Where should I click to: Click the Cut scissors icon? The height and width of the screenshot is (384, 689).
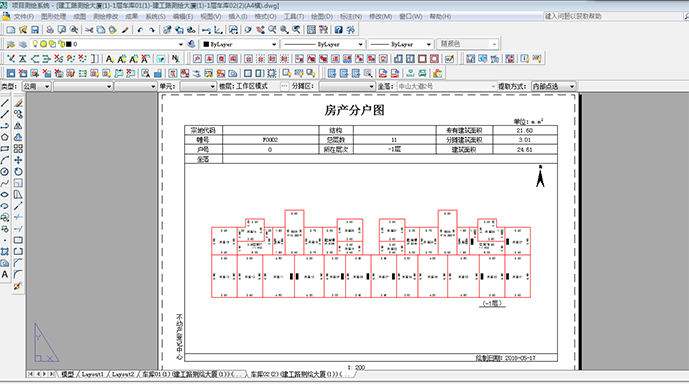click(89, 30)
